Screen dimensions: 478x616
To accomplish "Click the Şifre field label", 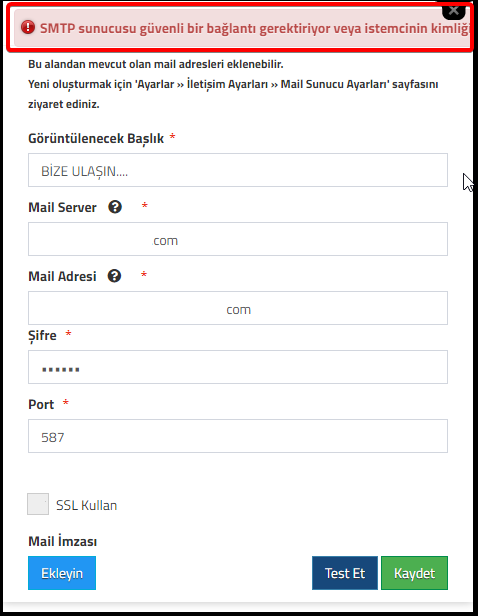I will (42, 336).
